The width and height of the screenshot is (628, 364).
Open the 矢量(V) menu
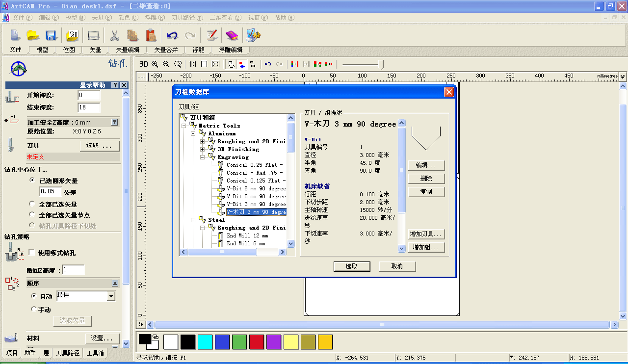tap(102, 17)
